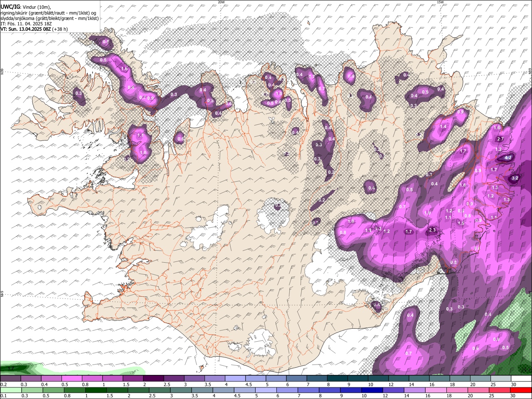Image resolution: width=532 pixels, height=399 pixels.
Task: Select upper legend swatch between 4 and 4.5
Action: coord(235,379)
